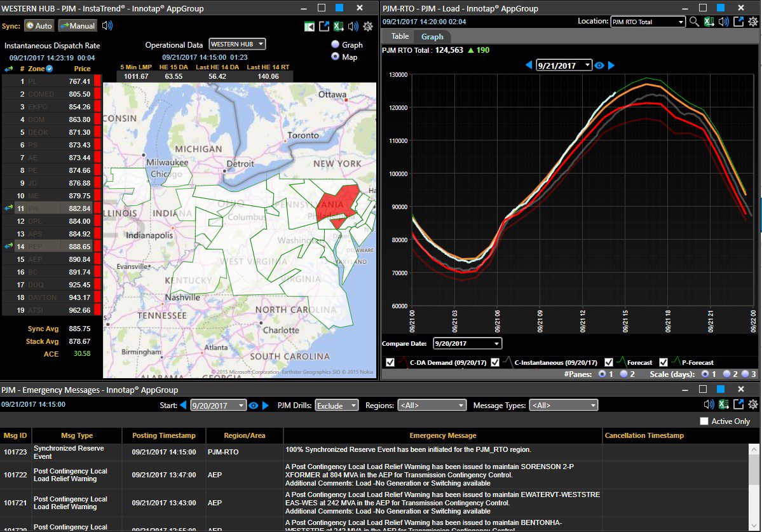762x532 pixels.
Task: Toggle eye icon beside Emergency start date
Action: [x=253, y=406]
